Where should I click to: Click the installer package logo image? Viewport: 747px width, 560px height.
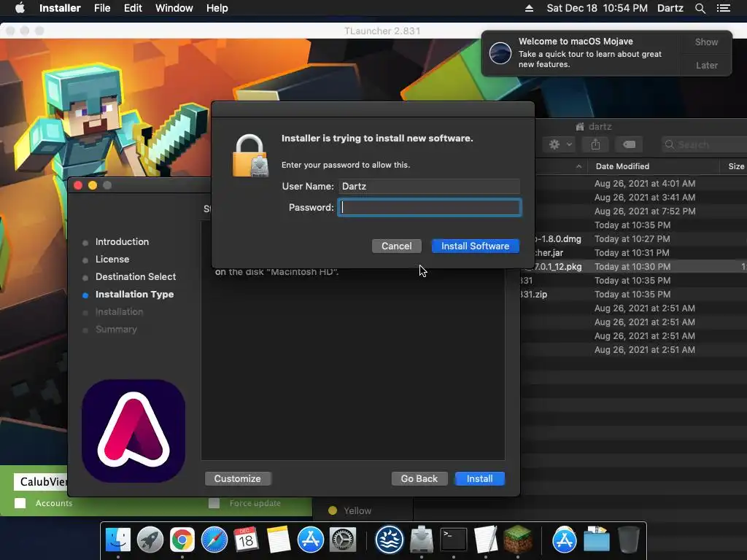point(133,430)
